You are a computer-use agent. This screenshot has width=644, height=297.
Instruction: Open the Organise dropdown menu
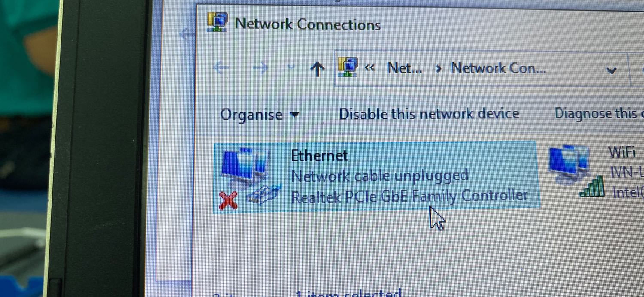pyautogui.click(x=259, y=115)
